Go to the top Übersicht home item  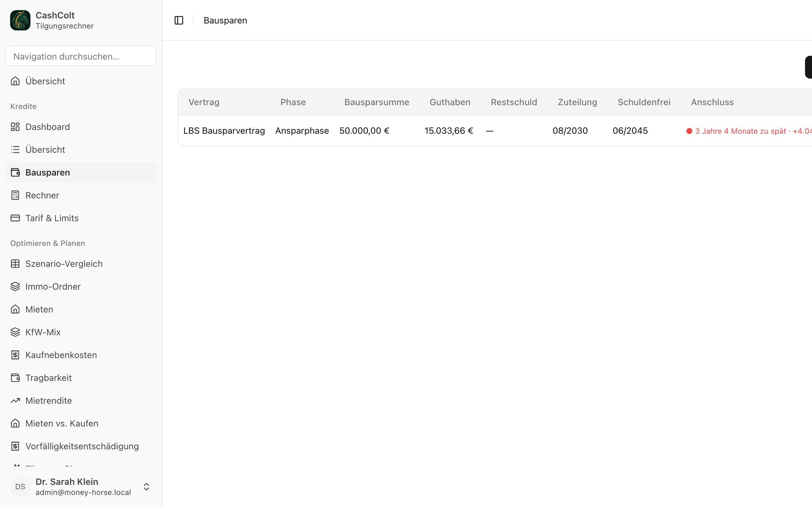[81, 81]
